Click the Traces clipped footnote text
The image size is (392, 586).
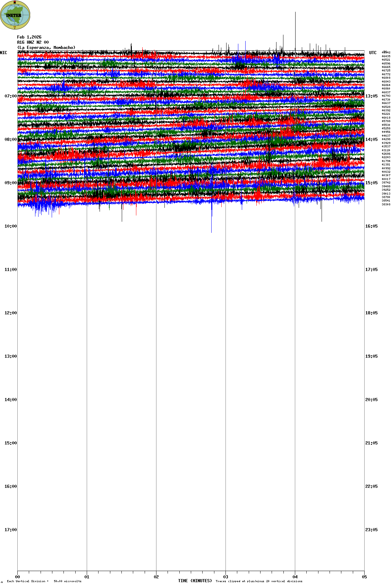point(259,581)
